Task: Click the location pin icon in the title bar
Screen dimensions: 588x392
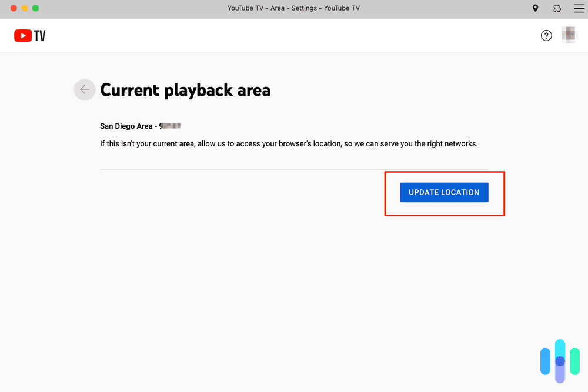Action: coord(535,8)
